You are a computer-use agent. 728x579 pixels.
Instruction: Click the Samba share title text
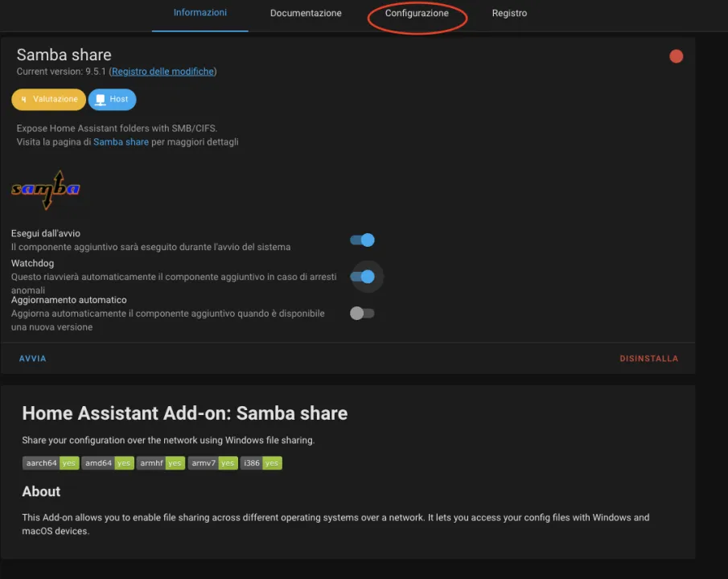pos(64,55)
